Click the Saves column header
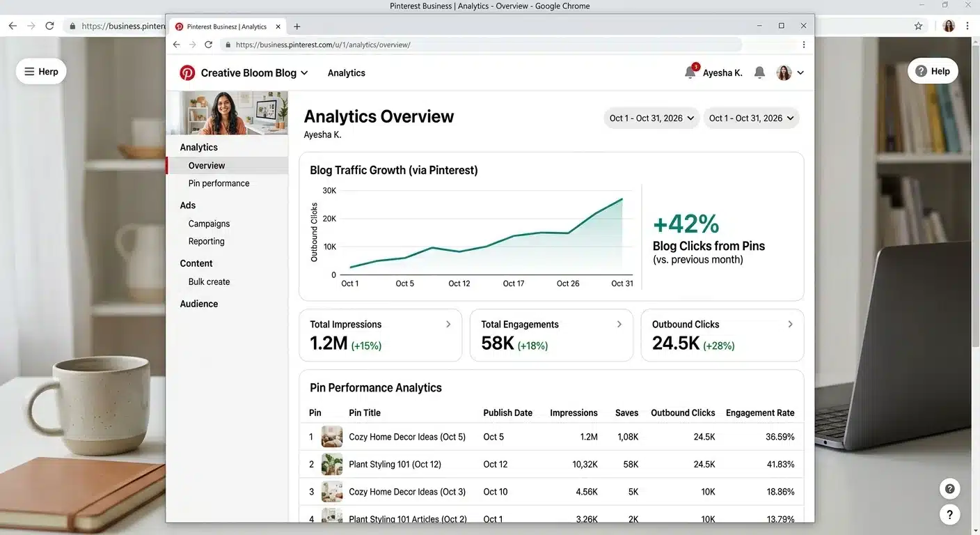The width and height of the screenshot is (980, 535). [x=626, y=412]
